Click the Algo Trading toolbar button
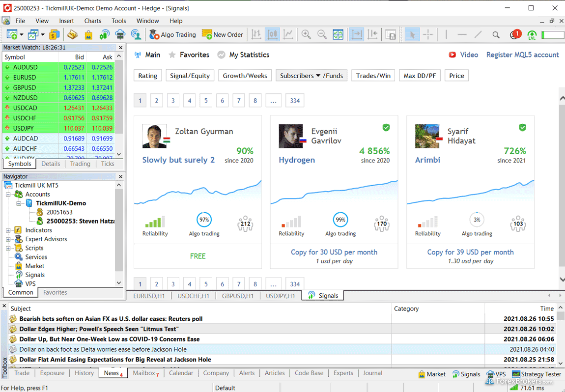 [172, 34]
